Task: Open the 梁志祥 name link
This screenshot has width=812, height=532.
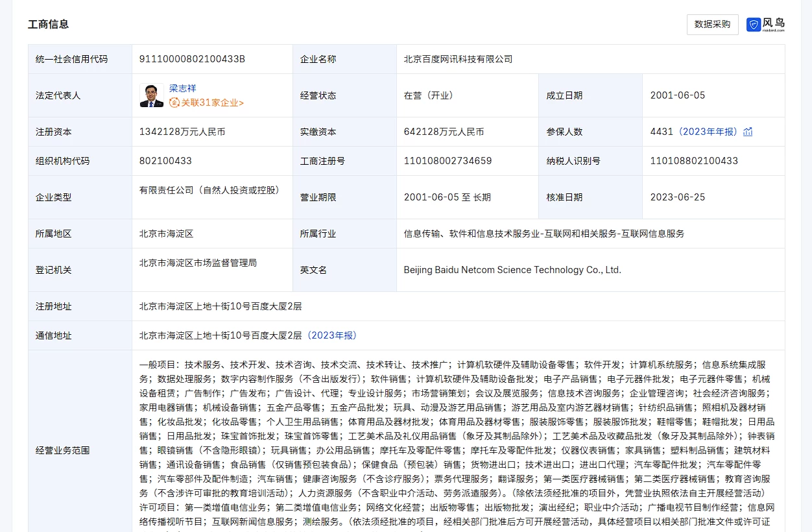Action: pos(182,88)
